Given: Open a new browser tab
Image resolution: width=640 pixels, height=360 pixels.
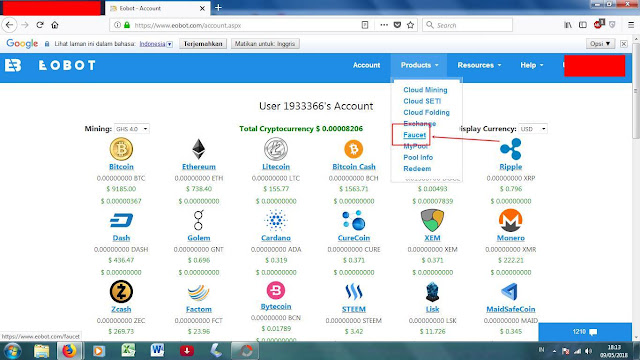Looking at the screenshot, I should (218, 8).
